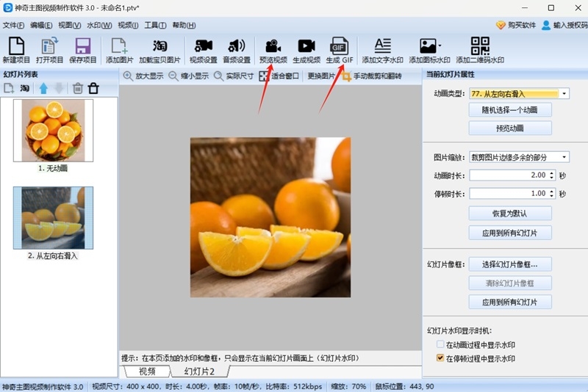Move slide up with blue arrow
The image size is (588, 392).
[x=43, y=88]
